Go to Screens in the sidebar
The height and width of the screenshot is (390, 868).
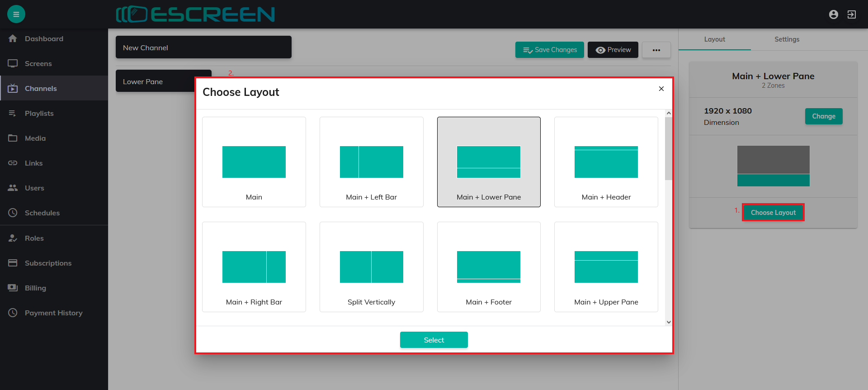pos(38,64)
